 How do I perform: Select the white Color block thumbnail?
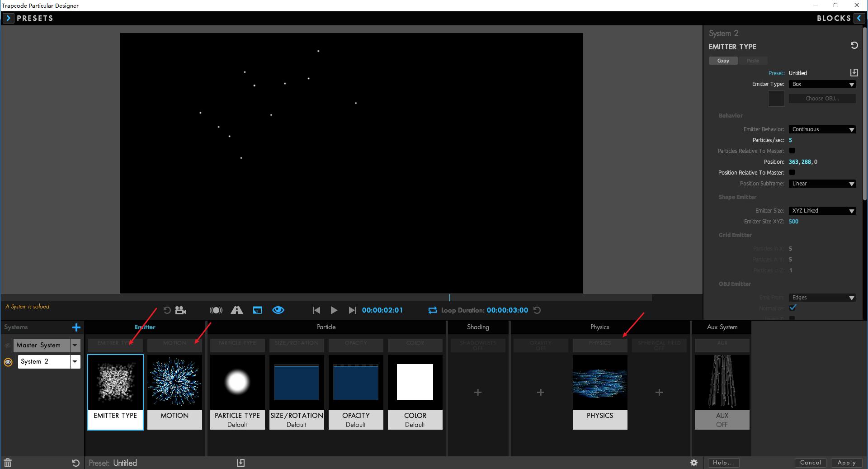coord(415,382)
